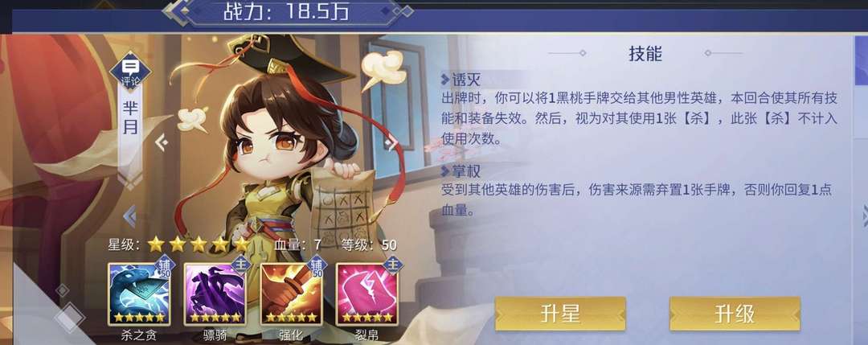Expand the 诱灭 skill entry

pos(461,79)
